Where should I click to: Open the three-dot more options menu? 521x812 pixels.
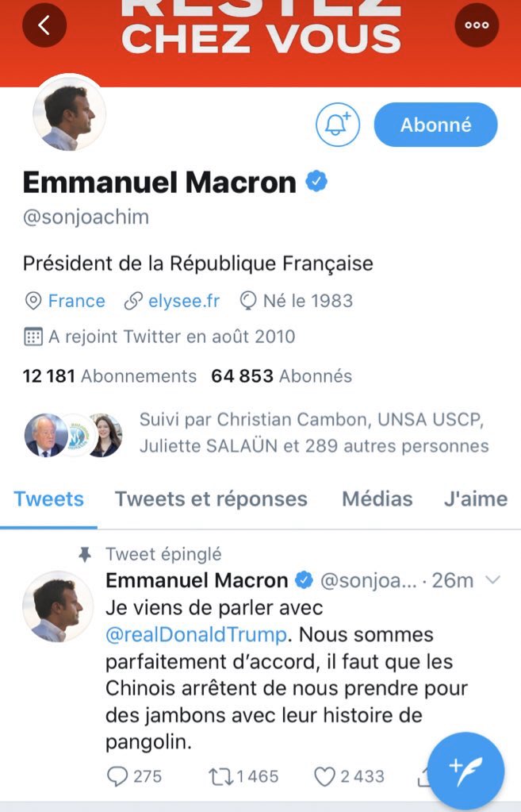477,25
